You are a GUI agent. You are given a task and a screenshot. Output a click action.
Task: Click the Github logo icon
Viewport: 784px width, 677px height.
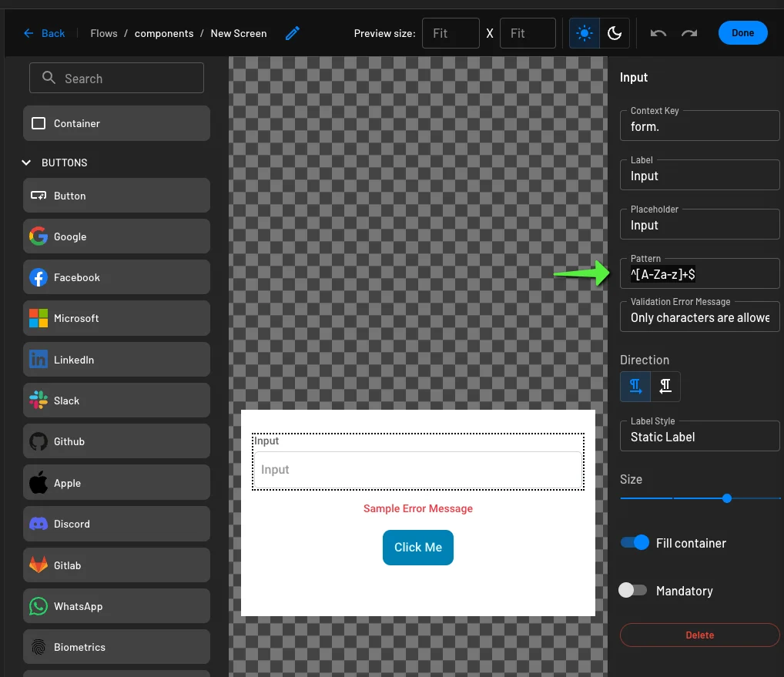[39, 441]
